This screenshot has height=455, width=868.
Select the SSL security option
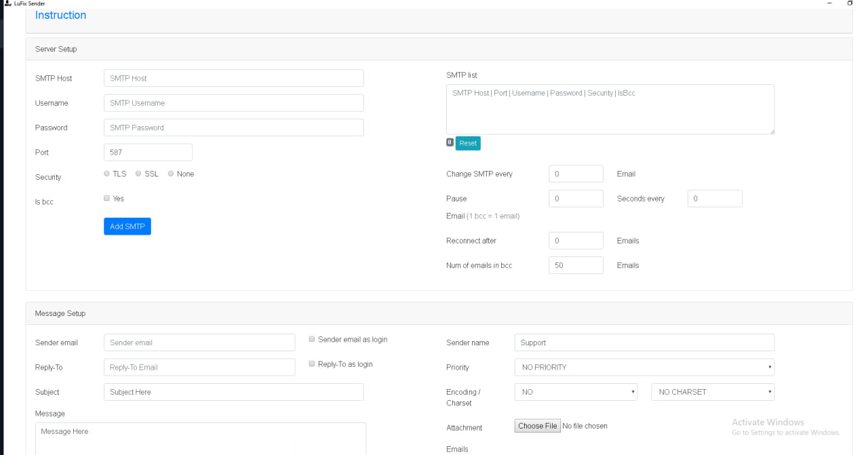click(138, 174)
